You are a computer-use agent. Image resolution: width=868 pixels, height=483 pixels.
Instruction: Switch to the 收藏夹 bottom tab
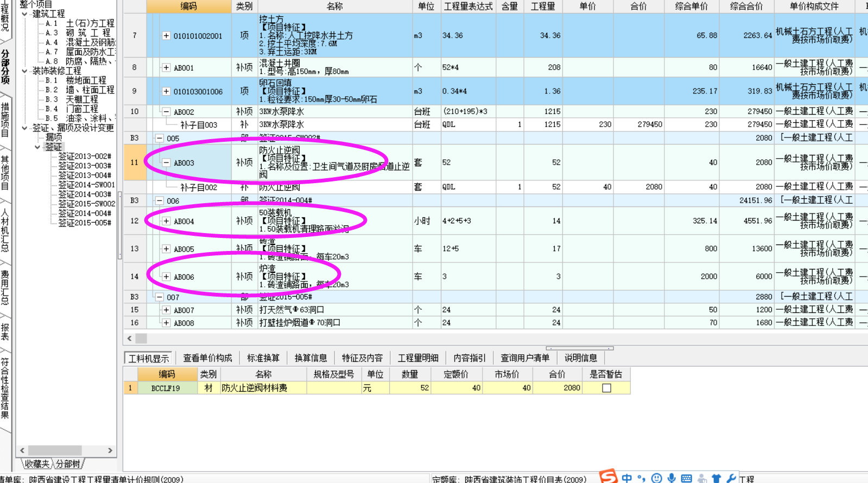point(37,464)
